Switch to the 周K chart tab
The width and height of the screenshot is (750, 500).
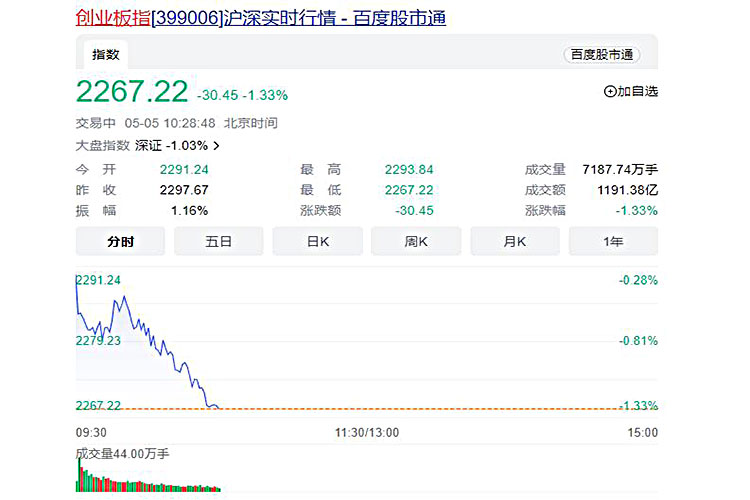416,241
